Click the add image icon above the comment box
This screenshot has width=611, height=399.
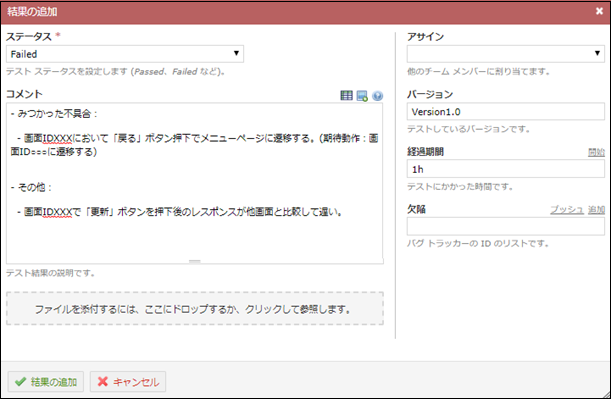coord(362,96)
